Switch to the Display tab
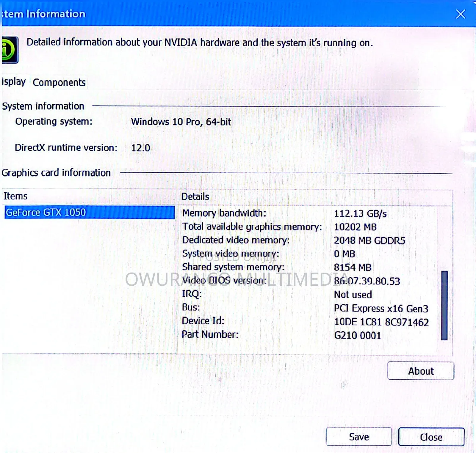Screen dimensions: 476x453 [14, 82]
